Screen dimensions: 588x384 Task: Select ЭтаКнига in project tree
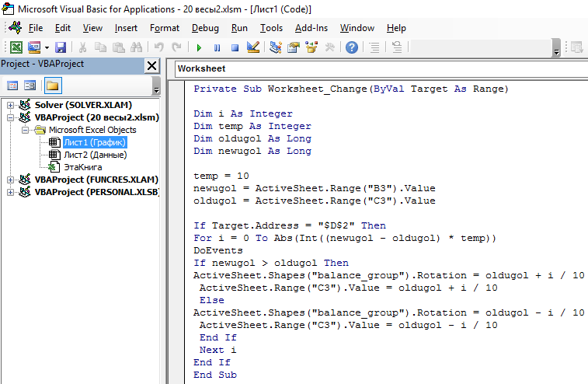point(83,167)
